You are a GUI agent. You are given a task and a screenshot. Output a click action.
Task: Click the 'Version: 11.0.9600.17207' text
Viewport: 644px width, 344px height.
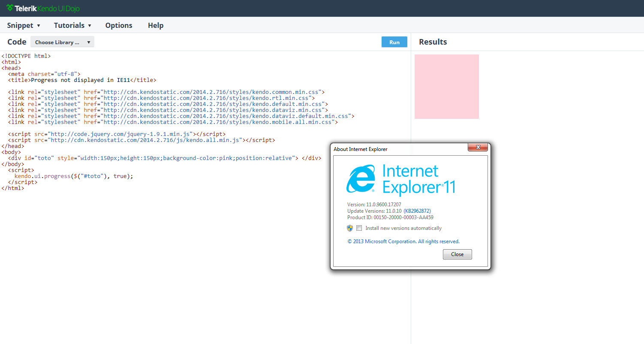click(x=374, y=205)
